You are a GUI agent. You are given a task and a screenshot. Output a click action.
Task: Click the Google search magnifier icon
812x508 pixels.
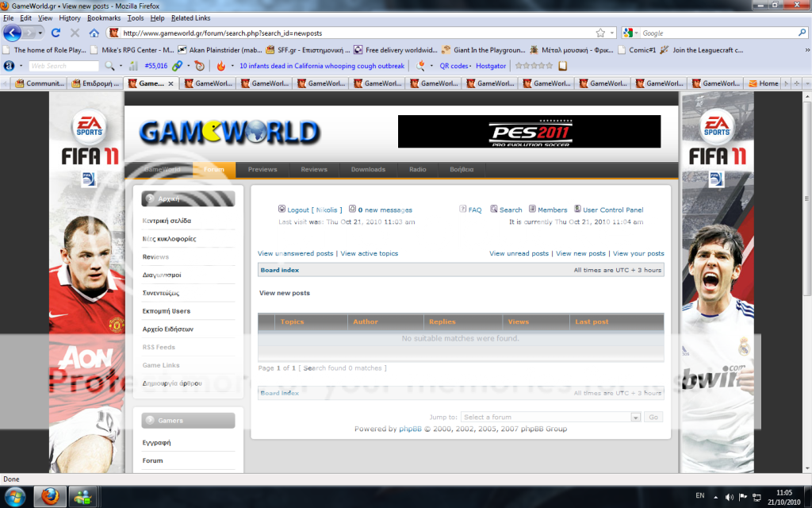tap(802, 33)
